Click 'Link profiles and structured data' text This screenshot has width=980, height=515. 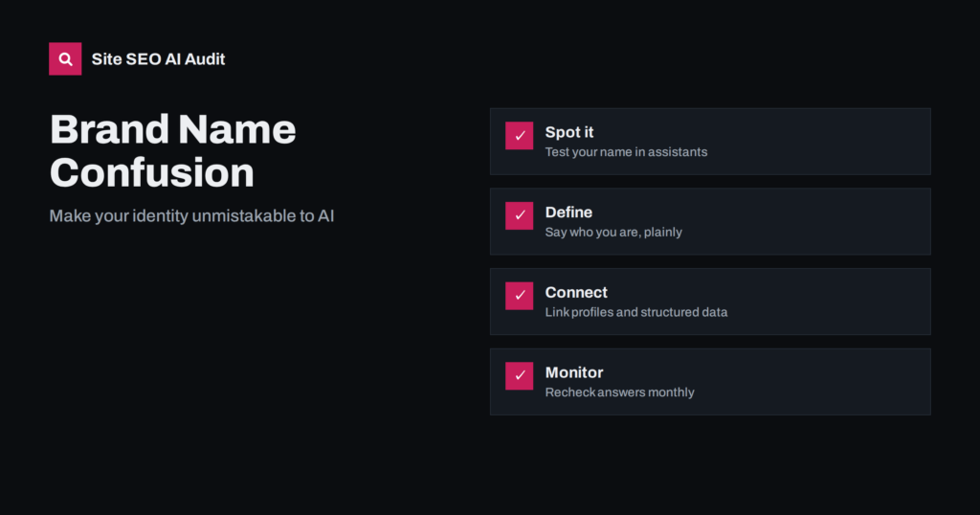coord(635,312)
